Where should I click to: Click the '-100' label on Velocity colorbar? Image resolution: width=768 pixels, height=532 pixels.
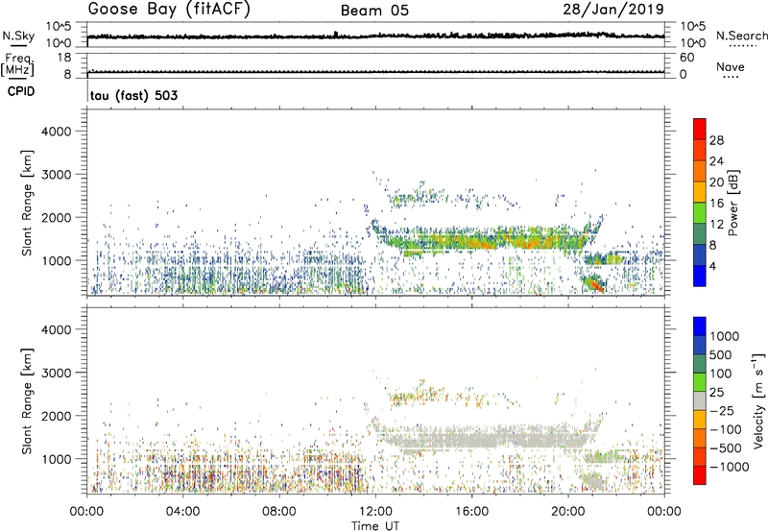tap(725, 429)
